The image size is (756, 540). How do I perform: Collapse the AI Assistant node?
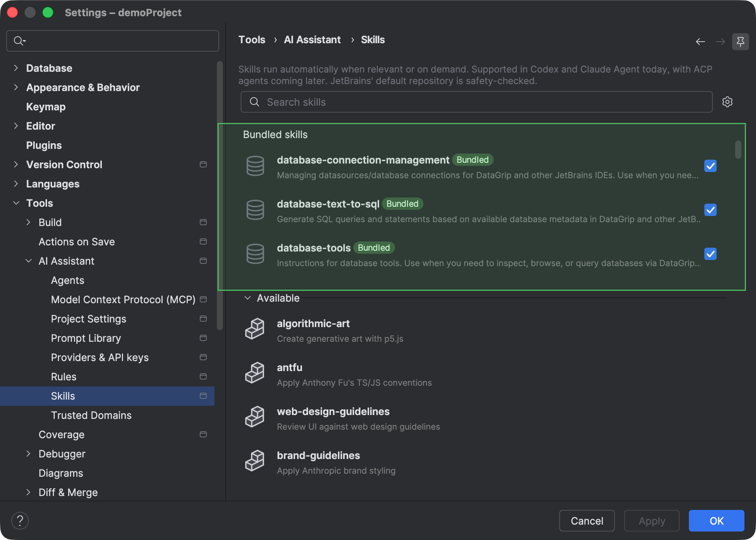coord(28,261)
